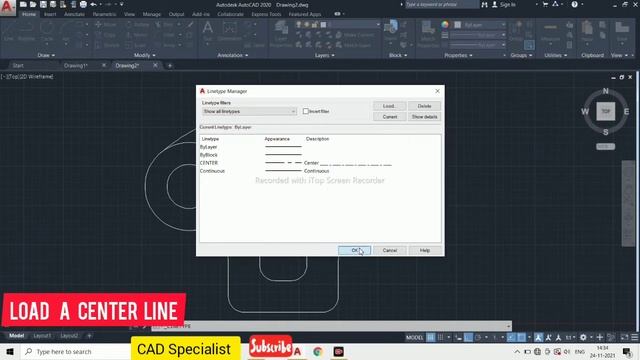The image size is (640, 360).
Task: Click the Open file icon
Action: click(33, 4)
